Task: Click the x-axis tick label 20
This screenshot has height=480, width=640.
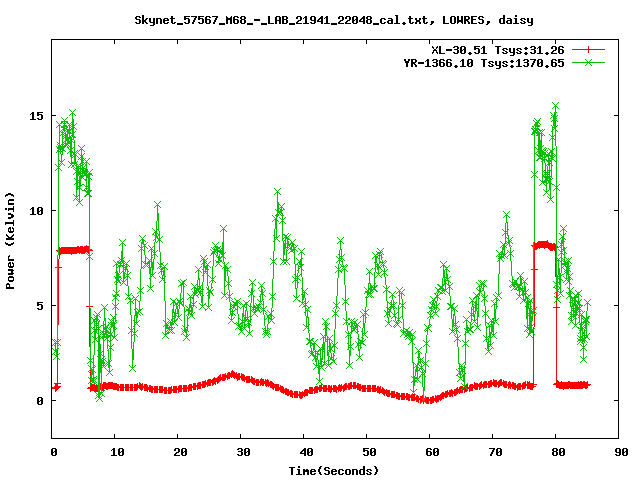Action: pos(180,452)
